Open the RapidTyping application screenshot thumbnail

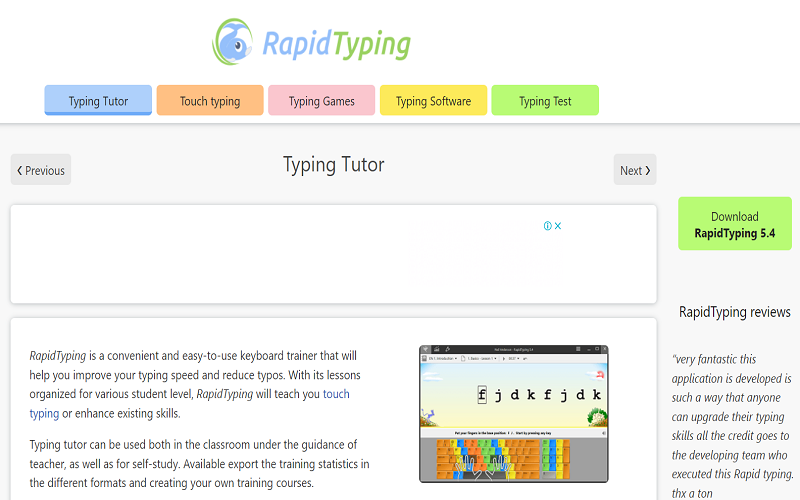pyautogui.click(x=514, y=414)
